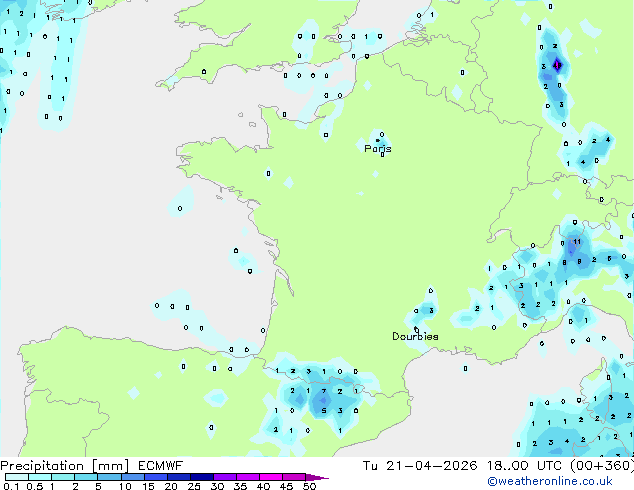This screenshot has height=490, width=634.
Task: Click the legend value label '0.1'
Action: click(11, 486)
